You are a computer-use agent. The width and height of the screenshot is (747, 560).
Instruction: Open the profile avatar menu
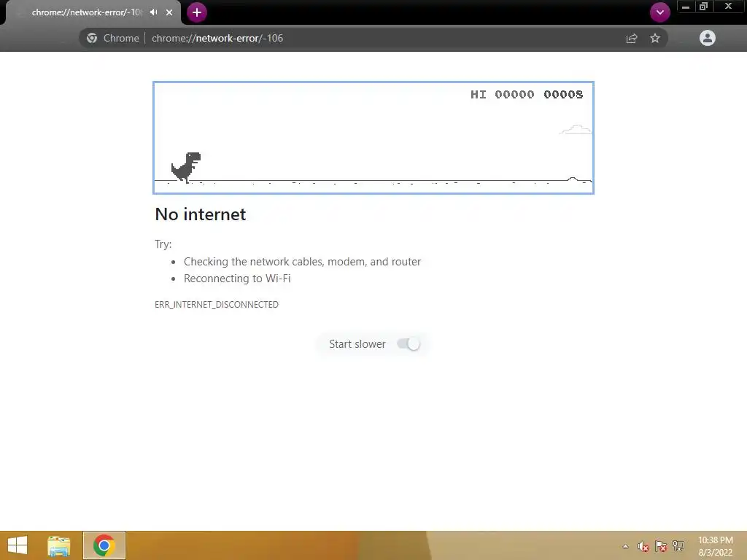[708, 38]
